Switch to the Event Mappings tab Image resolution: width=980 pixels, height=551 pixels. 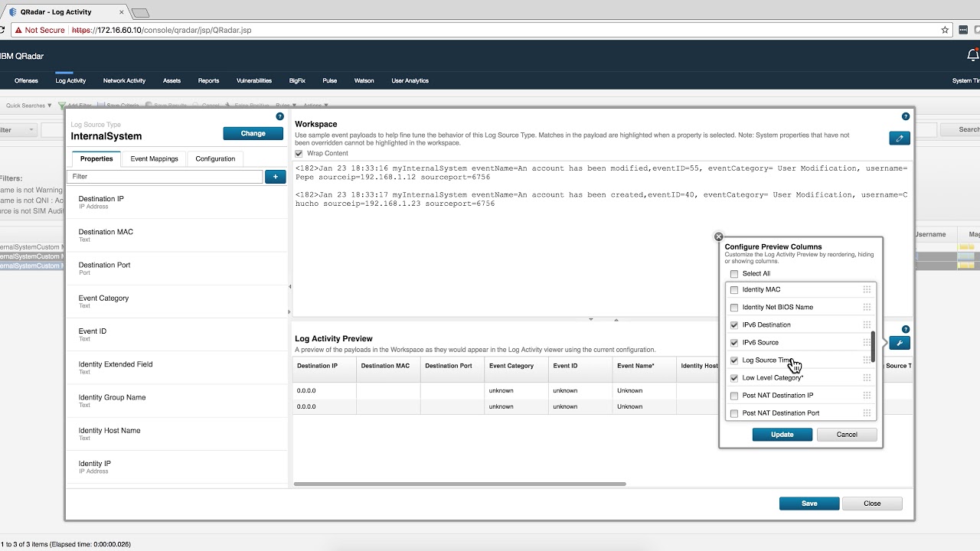point(154,158)
